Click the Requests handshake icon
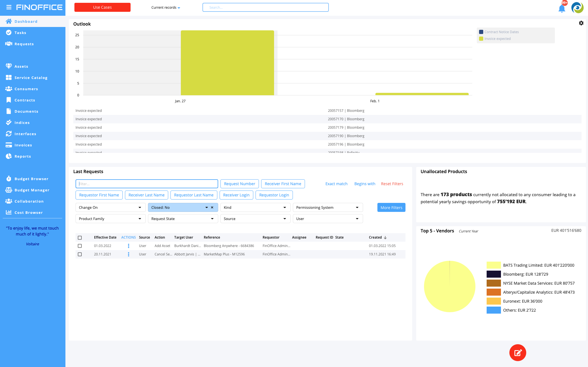The width and height of the screenshot is (588, 367). [9, 44]
